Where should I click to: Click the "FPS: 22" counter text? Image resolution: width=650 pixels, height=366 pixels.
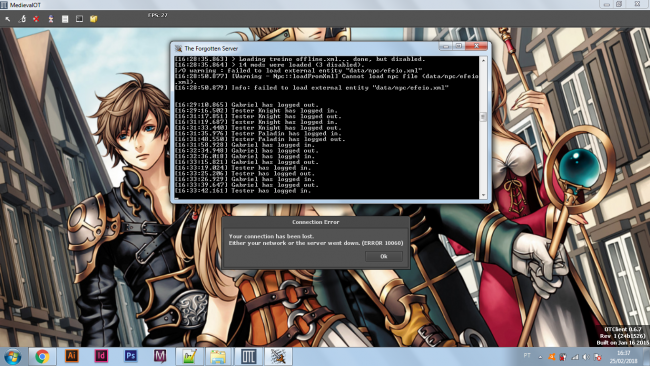pyautogui.click(x=158, y=15)
